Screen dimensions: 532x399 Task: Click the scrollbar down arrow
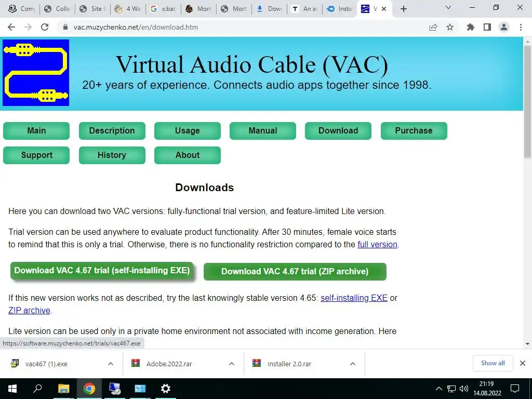[527, 344]
